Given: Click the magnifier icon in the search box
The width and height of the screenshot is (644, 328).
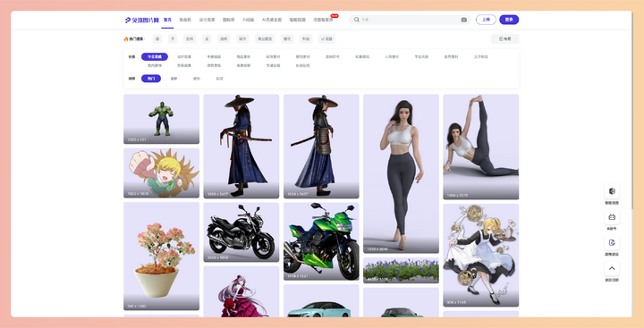Looking at the screenshot, I should point(357,20).
